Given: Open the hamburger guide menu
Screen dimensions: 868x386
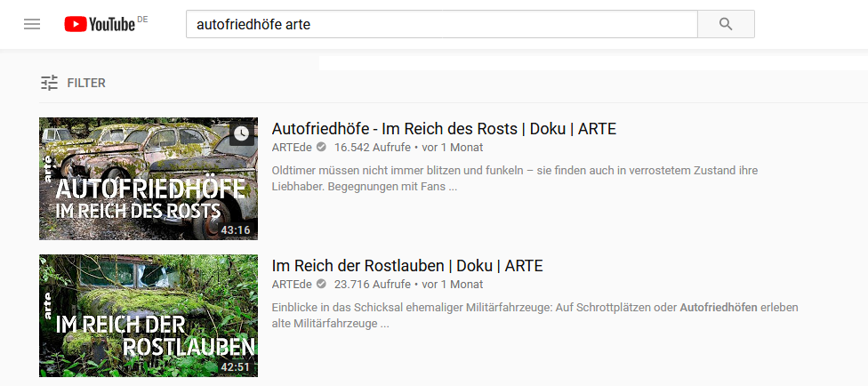Looking at the screenshot, I should [x=32, y=24].
